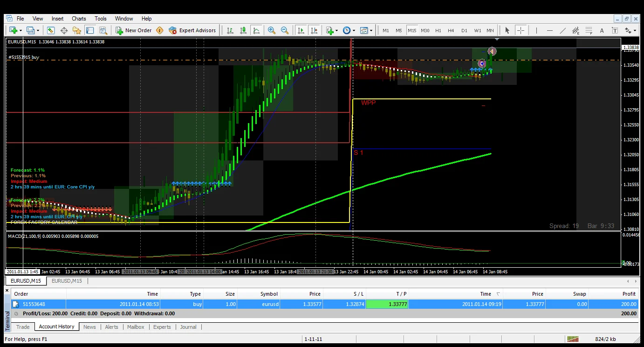This screenshot has width=644, height=347.
Task: Switch chart to candlesticks display
Action: click(243, 30)
